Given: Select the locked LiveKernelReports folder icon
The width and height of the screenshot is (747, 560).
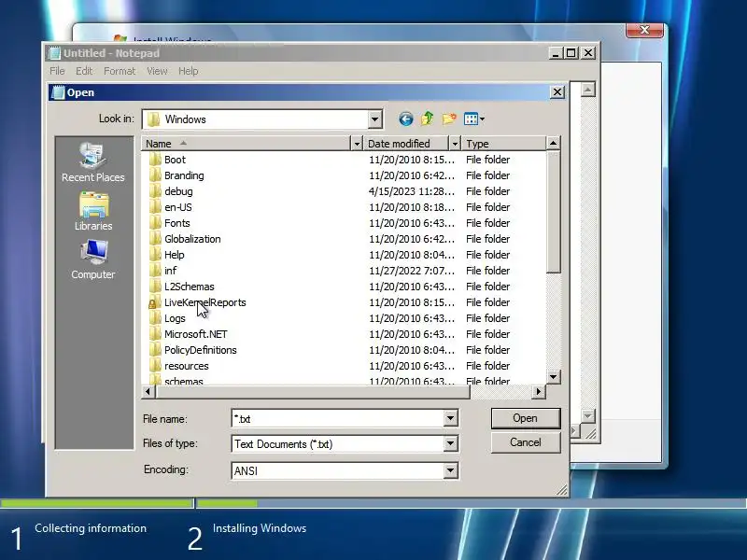Looking at the screenshot, I should (x=154, y=302).
